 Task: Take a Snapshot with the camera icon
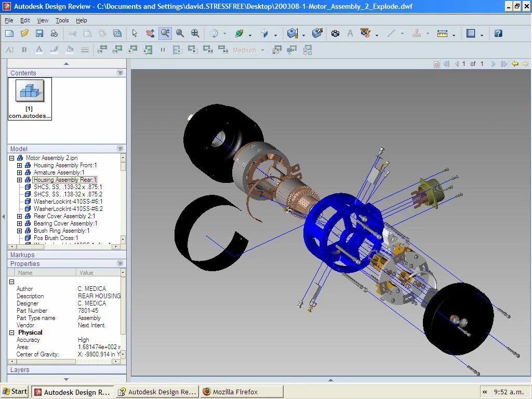pos(335,33)
